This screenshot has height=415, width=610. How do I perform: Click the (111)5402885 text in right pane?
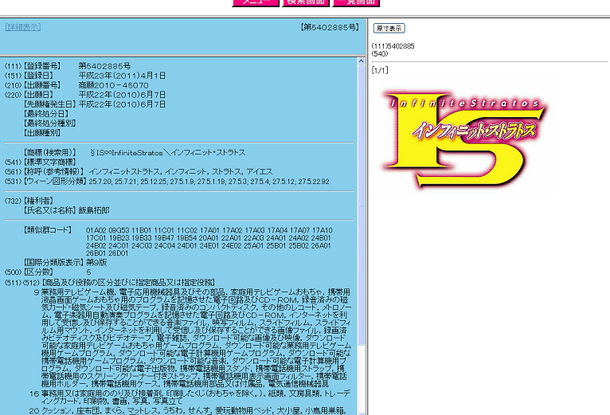[393, 46]
